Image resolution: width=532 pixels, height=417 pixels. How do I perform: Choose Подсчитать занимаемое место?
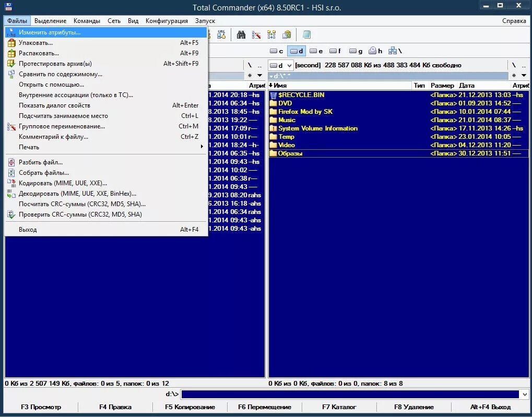pyautogui.click(x=107, y=116)
